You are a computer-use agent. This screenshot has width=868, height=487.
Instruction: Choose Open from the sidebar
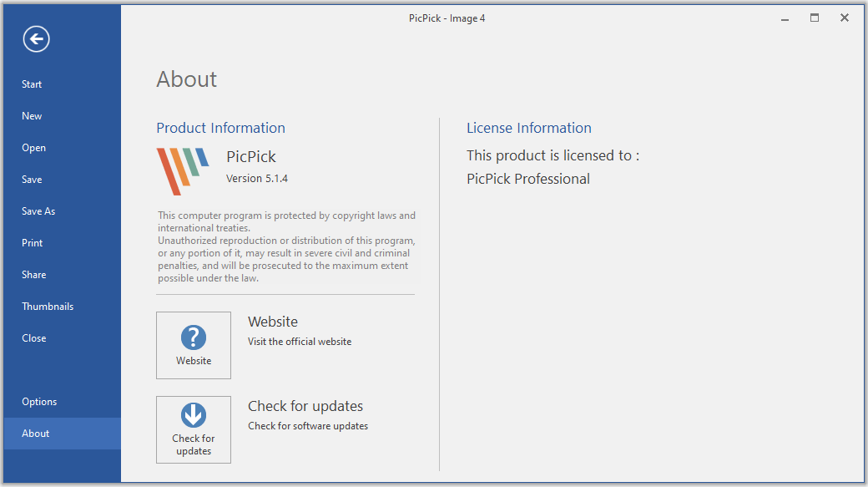click(34, 148)
